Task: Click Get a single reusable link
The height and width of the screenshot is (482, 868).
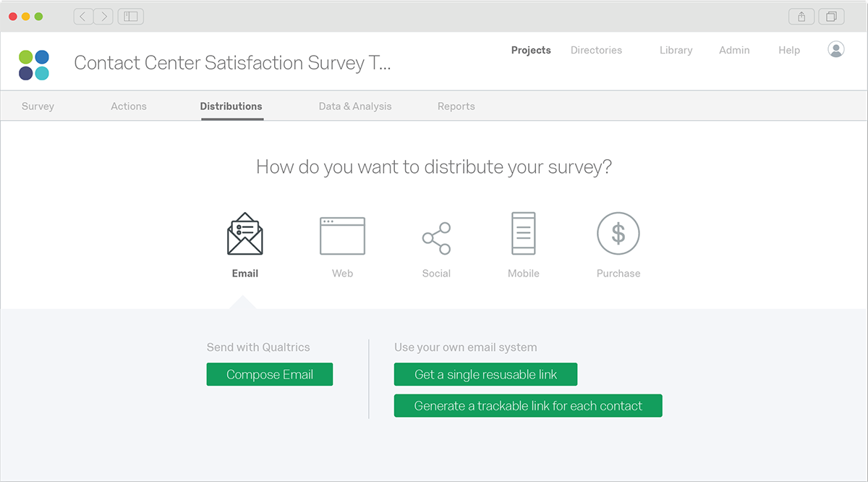Action: [x=486, y=374]
